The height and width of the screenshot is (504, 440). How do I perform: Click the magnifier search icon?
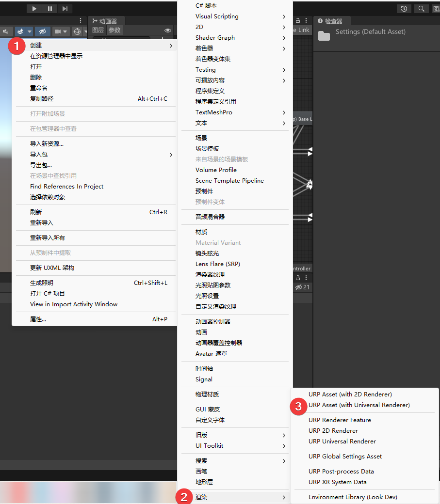coord(421,9)
